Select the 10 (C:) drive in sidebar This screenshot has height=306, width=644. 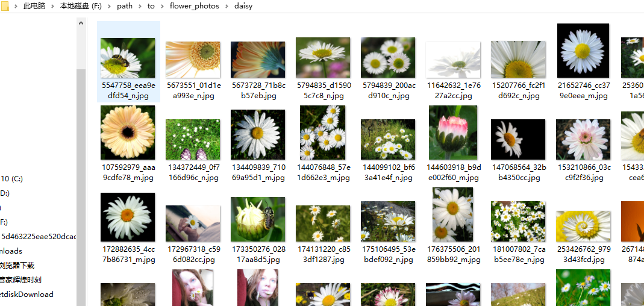[x=11, y=179]
